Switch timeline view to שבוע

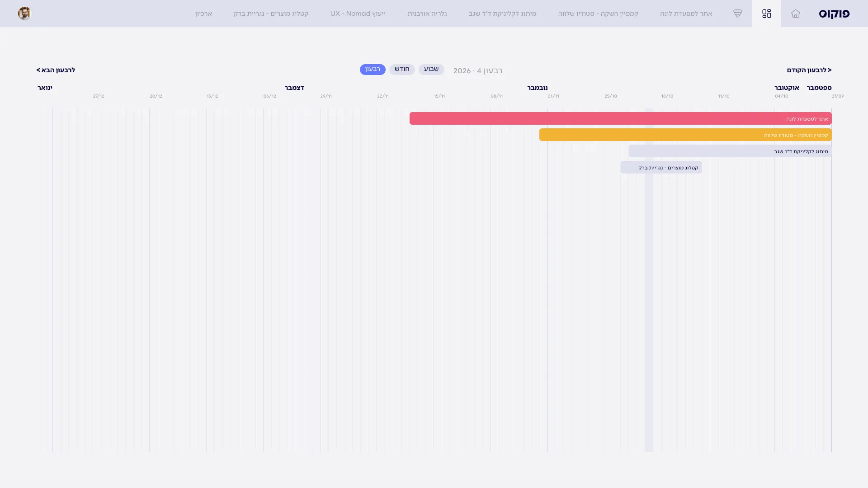(x=431, y=69)
